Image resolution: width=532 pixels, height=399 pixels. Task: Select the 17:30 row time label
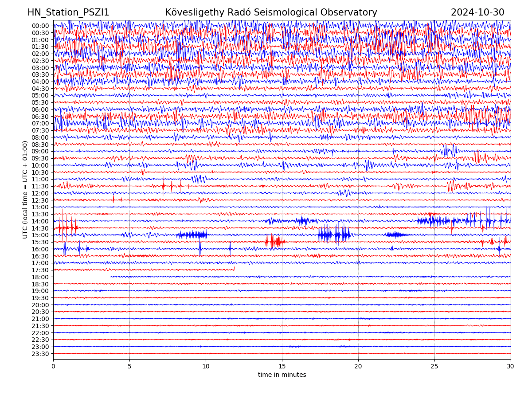(x=40, y=270)
